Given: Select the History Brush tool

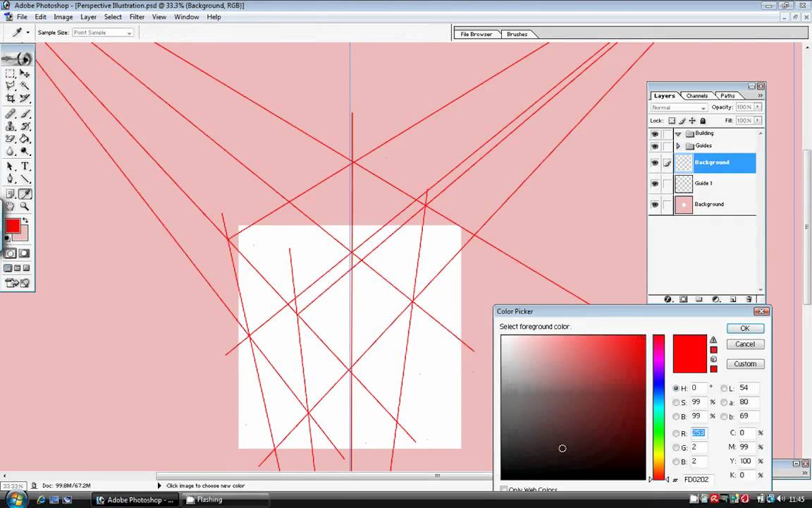Looking at the screenshot, I should pos(25,126).
